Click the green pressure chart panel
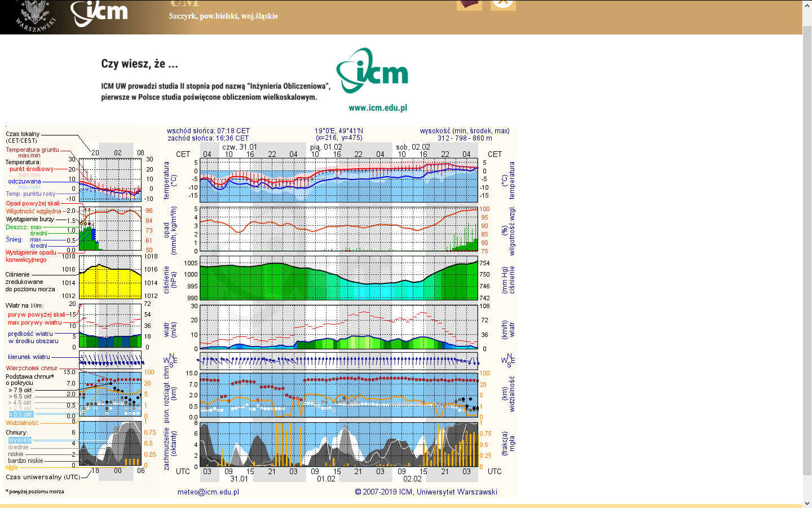 coord(339,278)
